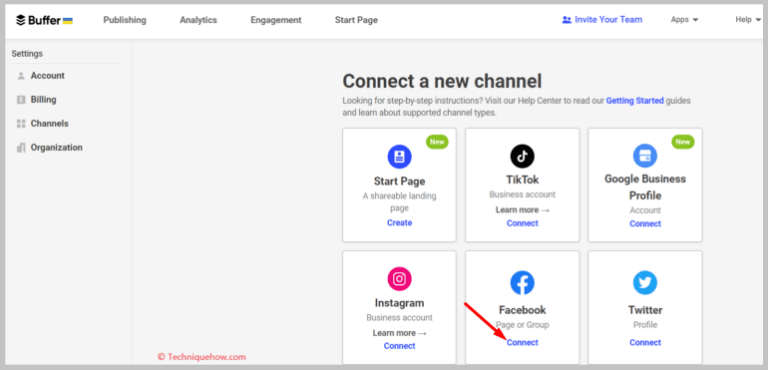Click the Channels grid icon in sidebar
Screen dimensions: 768x370
pyautogui.click(x=21, y=123)
